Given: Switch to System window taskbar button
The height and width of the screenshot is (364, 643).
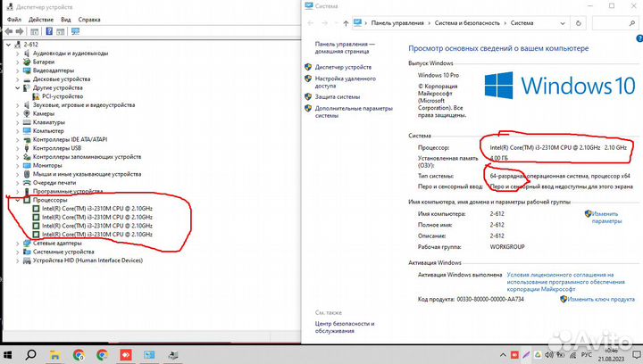Looking at the screenshot, I should pos(149,355).
